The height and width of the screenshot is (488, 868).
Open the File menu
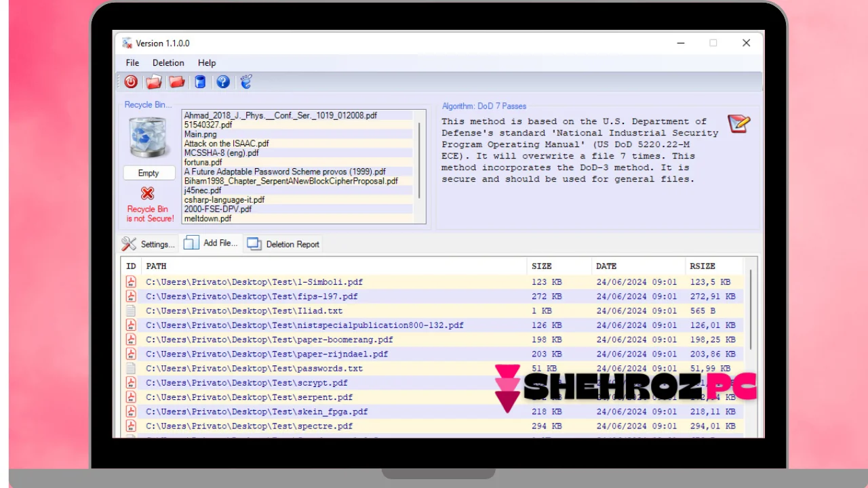(132, 63)
